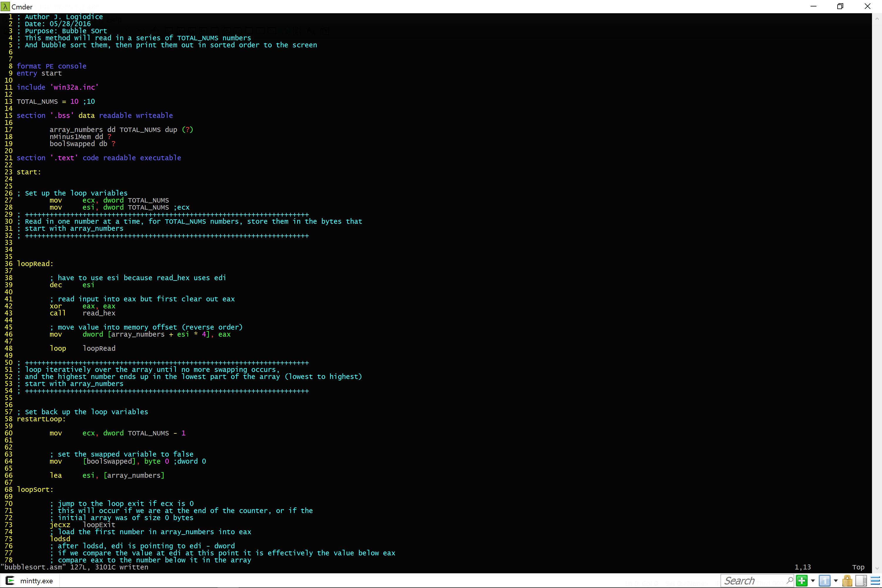The height and width of the screenshot is (588, 882).
Task: Click the active console number 1 icon
Action: 824,580
